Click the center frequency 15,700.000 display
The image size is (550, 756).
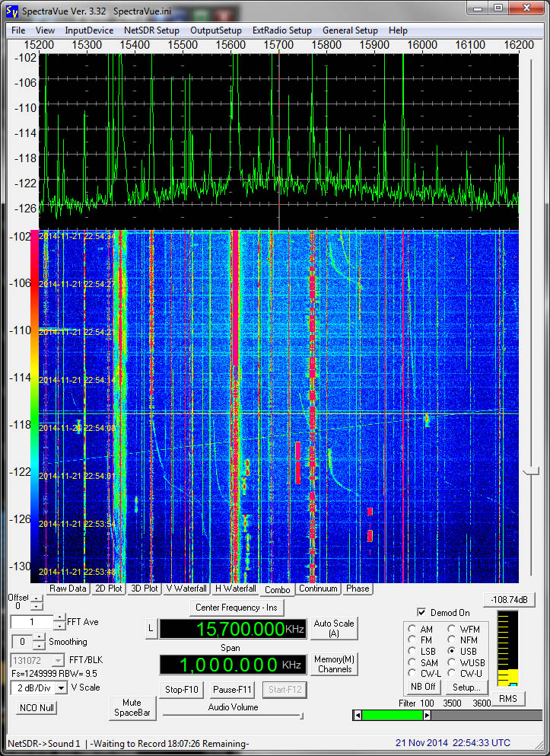[x=233, y=629]
